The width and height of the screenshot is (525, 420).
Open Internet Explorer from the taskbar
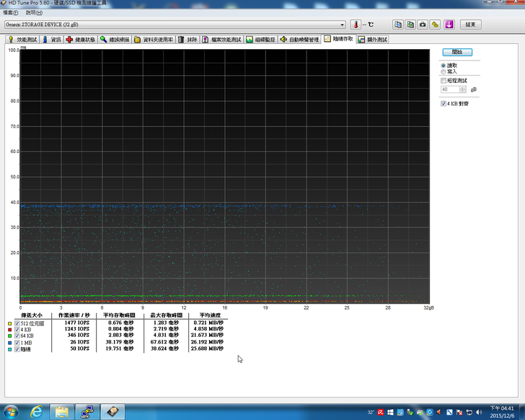click(37, 411)
